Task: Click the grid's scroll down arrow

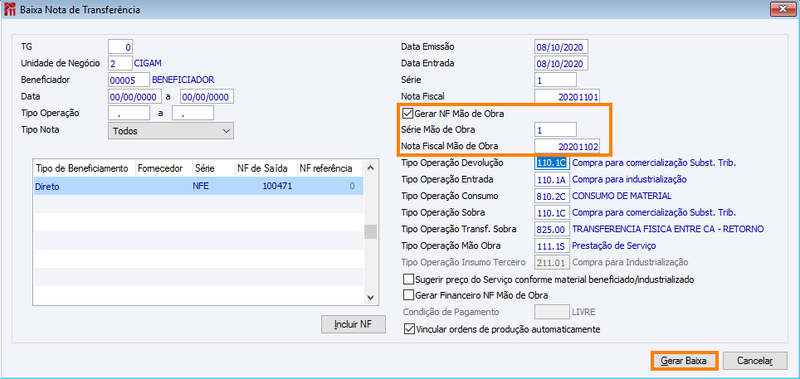Action: [371, 298]
